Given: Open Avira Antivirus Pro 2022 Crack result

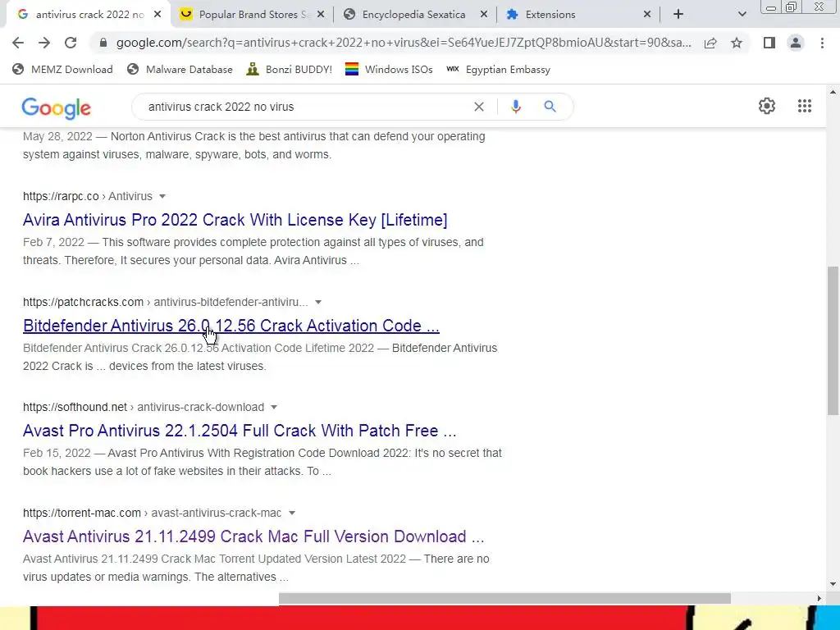Looking at the screenshot, I should coord(235,220).
